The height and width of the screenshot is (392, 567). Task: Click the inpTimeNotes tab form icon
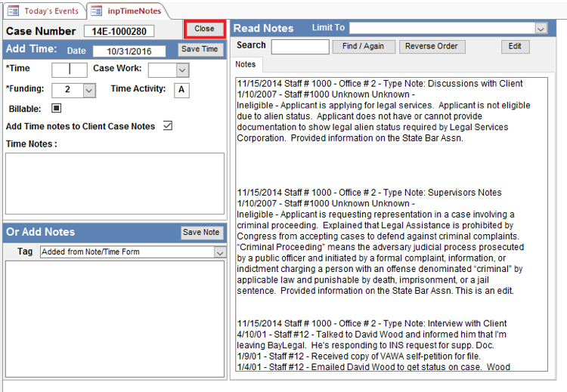pos(97,11)
